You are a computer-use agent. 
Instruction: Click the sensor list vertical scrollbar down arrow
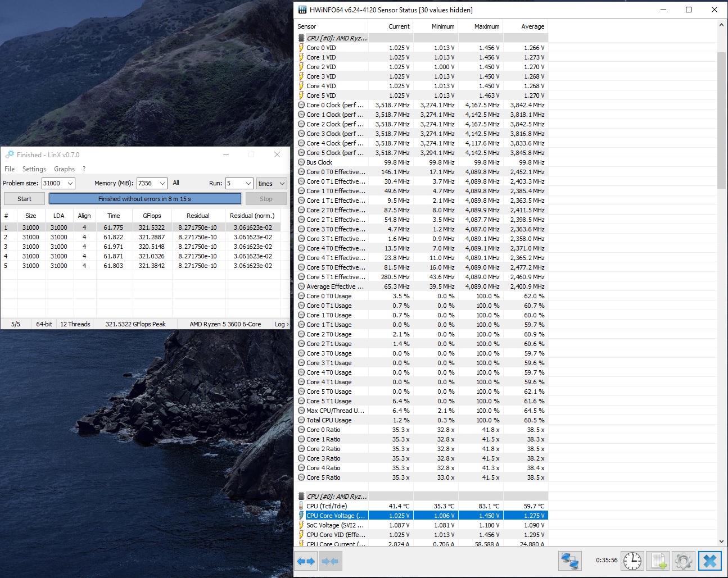(x=722, y=541)
